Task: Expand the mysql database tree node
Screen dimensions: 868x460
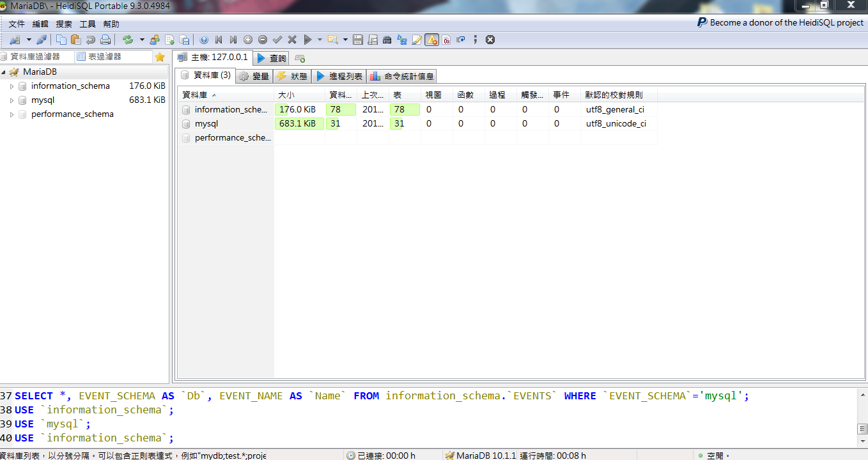Action: 12,100
